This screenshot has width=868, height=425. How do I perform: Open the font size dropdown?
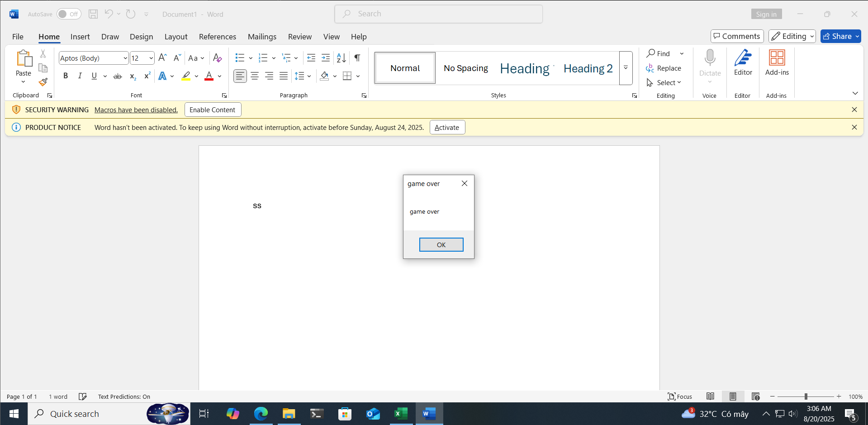[151, 58]
